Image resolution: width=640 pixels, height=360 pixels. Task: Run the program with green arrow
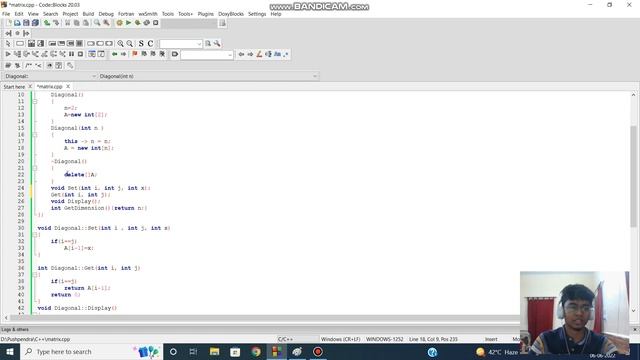(x=128, y=23)
